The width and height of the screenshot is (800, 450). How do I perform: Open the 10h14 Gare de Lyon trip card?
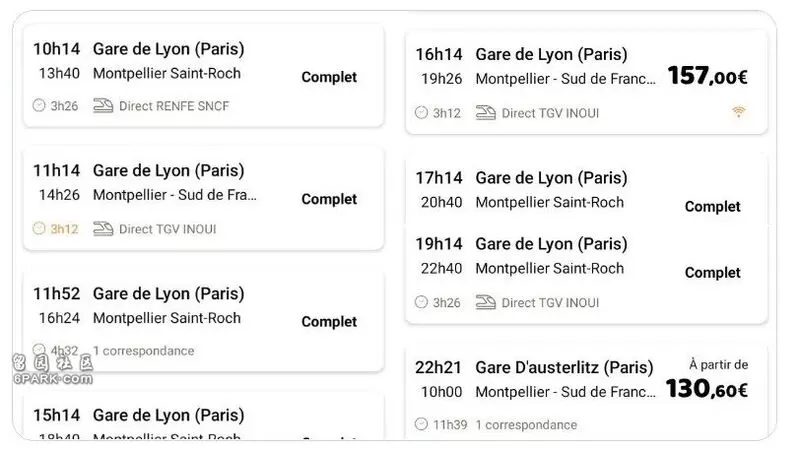[x=204, y=76]
